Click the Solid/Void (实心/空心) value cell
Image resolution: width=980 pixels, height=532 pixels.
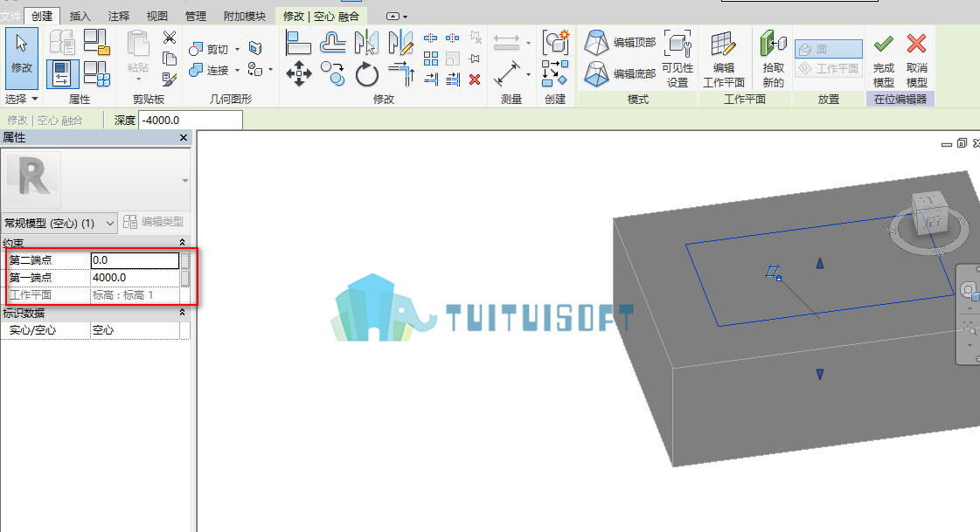click(x=135, y=329)
